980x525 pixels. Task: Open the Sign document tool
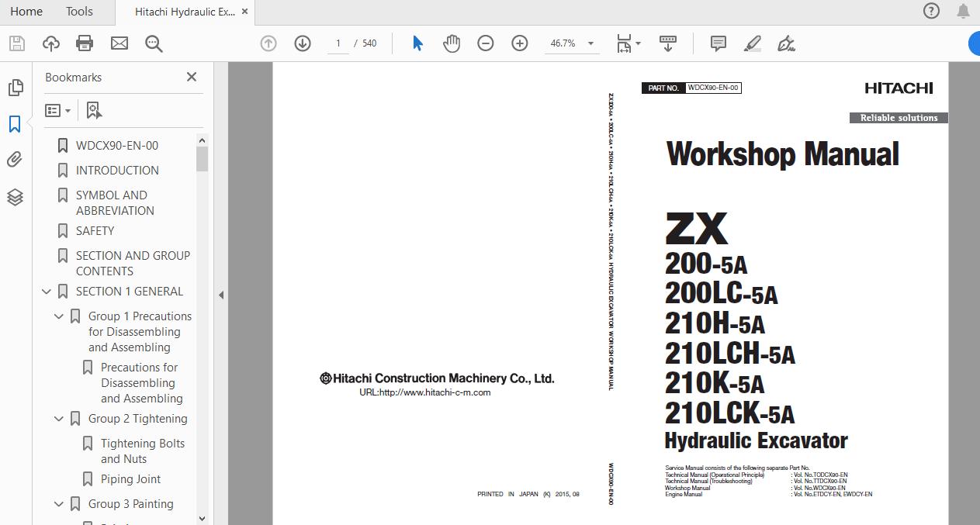tap(786, 43)
